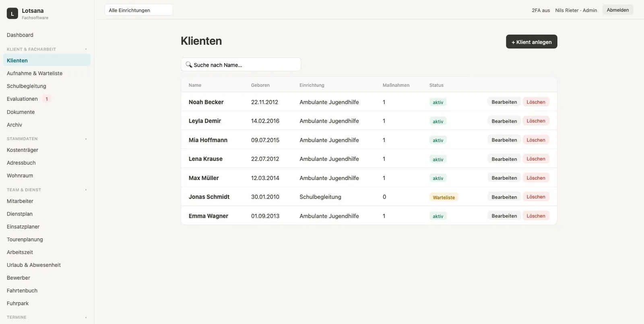Viewport: 644px width, 324px height.
Task: Click the Warteliste status badge
Action: pyautogui.click(x=444, y=197)
